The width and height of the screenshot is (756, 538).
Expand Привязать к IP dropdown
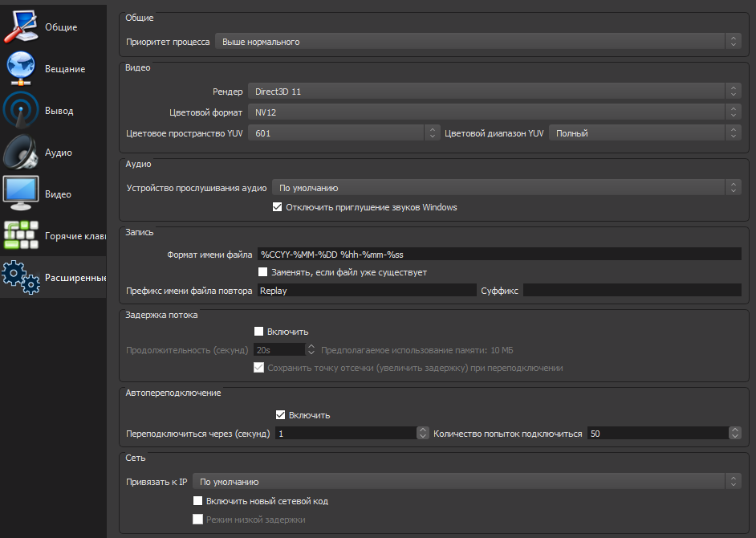[467, 482]
